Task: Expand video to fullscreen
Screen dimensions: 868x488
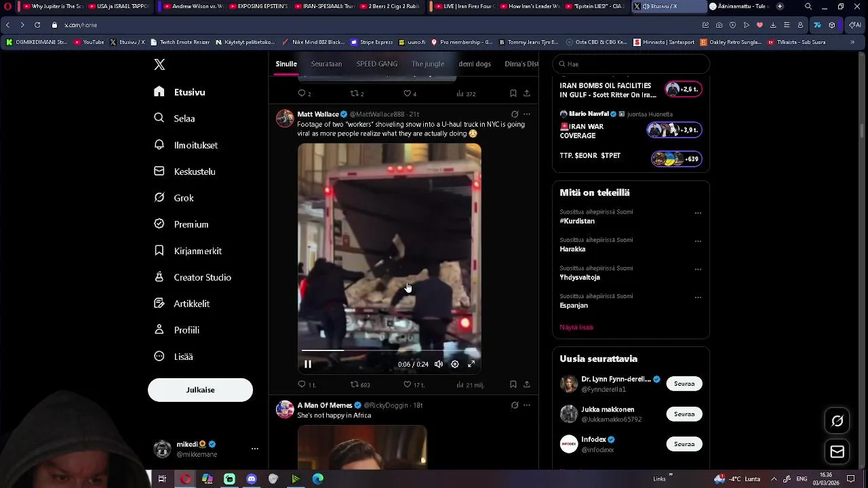Action: [471, 364]
